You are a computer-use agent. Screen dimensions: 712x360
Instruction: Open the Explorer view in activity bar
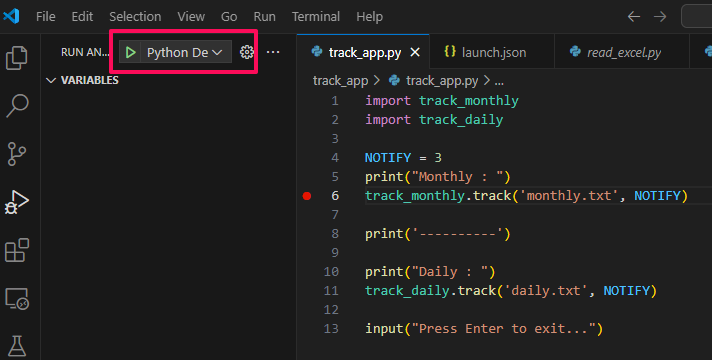point(17,58)
